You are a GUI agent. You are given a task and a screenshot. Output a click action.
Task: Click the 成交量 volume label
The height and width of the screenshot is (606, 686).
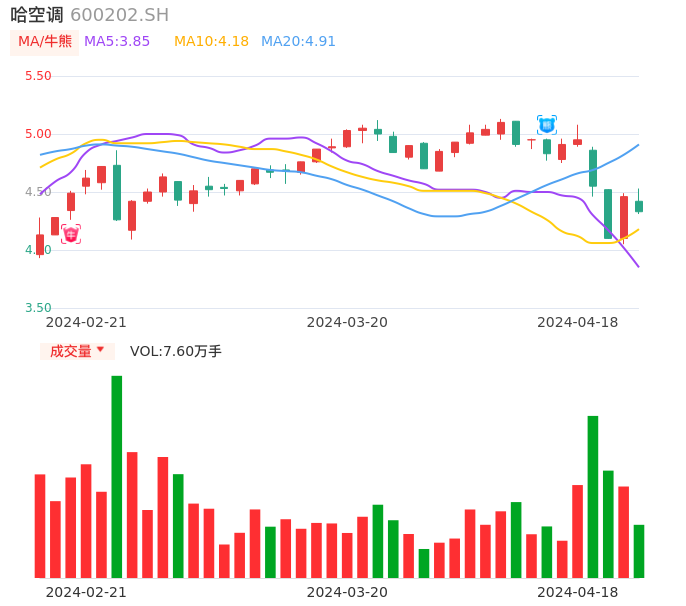70,351
